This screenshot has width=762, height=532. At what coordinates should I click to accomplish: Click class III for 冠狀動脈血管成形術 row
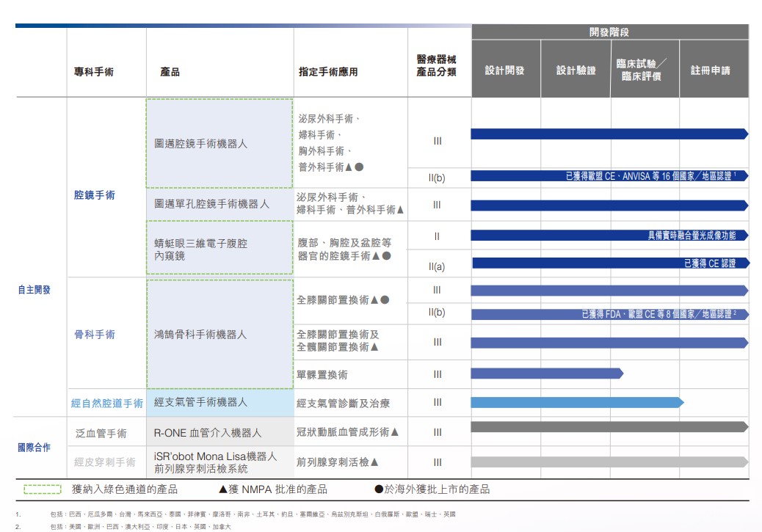pos(438,432)
